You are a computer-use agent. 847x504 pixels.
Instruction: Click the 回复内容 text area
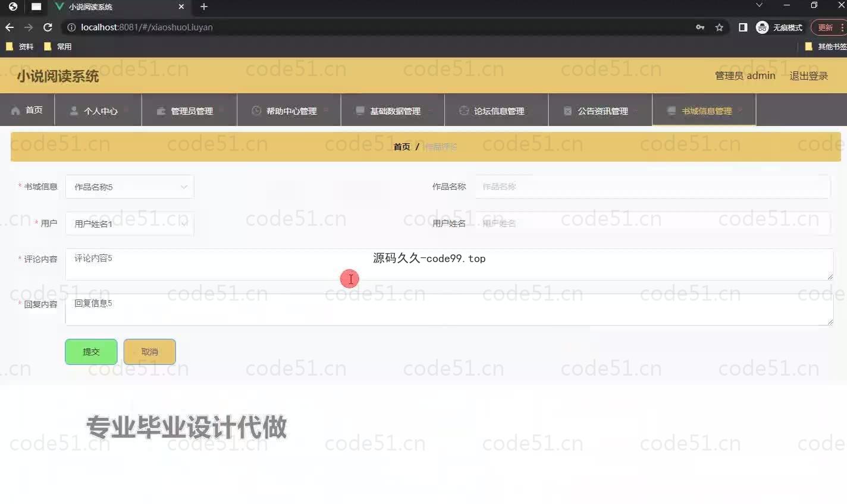(x=449, y=310)
